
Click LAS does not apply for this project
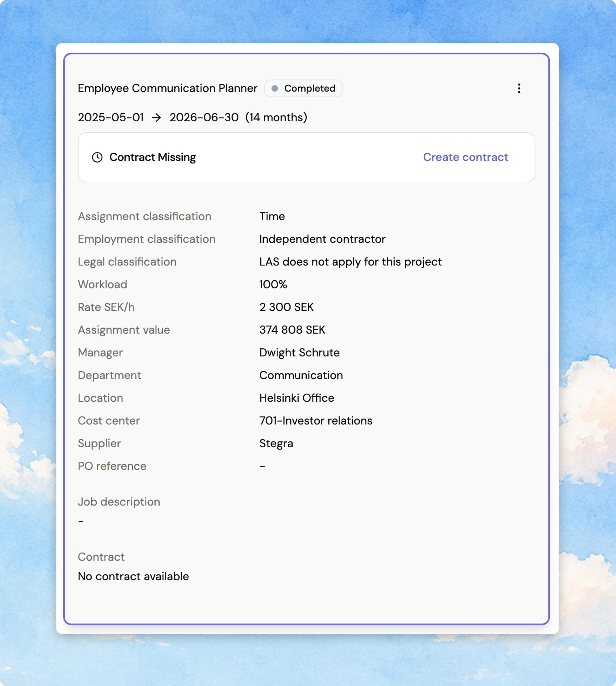tap(350, 262)
